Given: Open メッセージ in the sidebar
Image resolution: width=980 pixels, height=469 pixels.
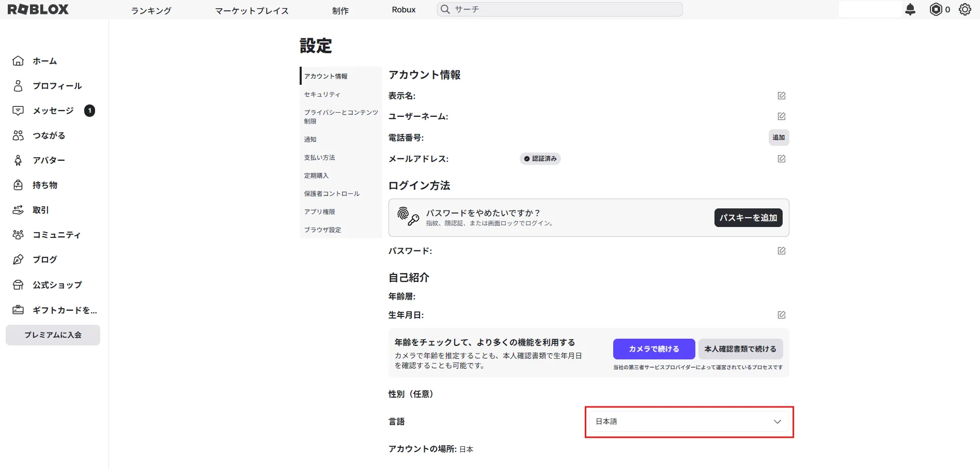Looking at the screenshot, I should pos(54,111).
